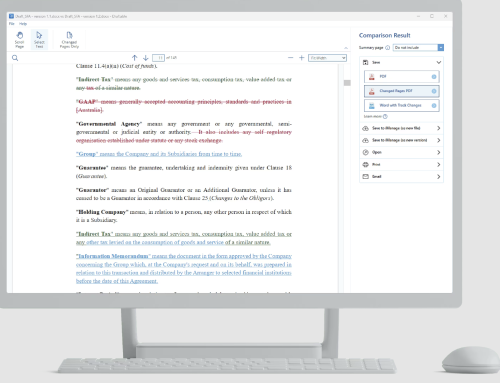Choose Changed Pages PDF export option

(x=402, y=91)
